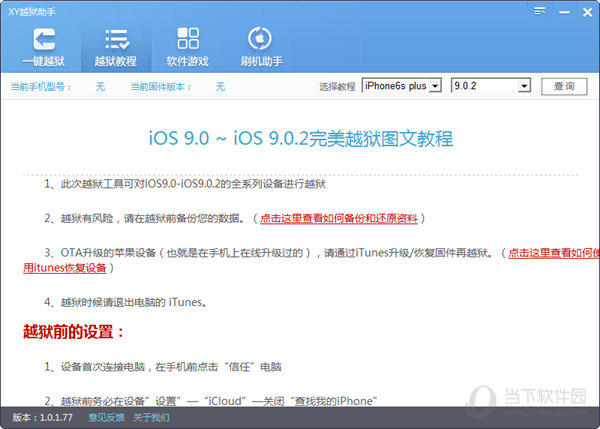Click step 4 text about quitting iTunes
This screenshot has width=600, height=429.
tap(126, 302)
